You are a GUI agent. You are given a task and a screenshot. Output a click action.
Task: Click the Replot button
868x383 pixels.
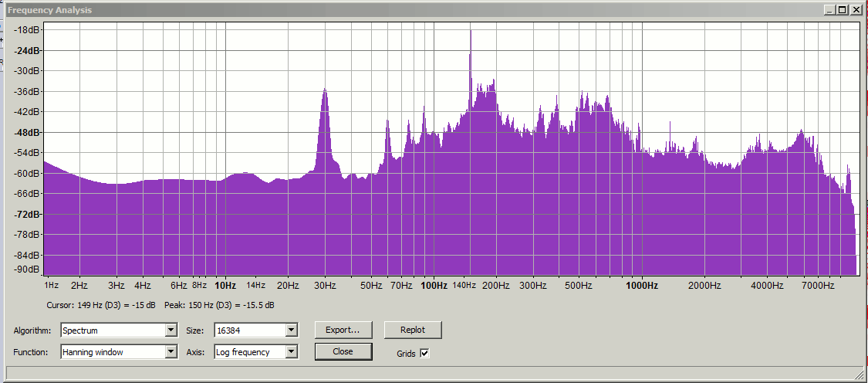413,330
